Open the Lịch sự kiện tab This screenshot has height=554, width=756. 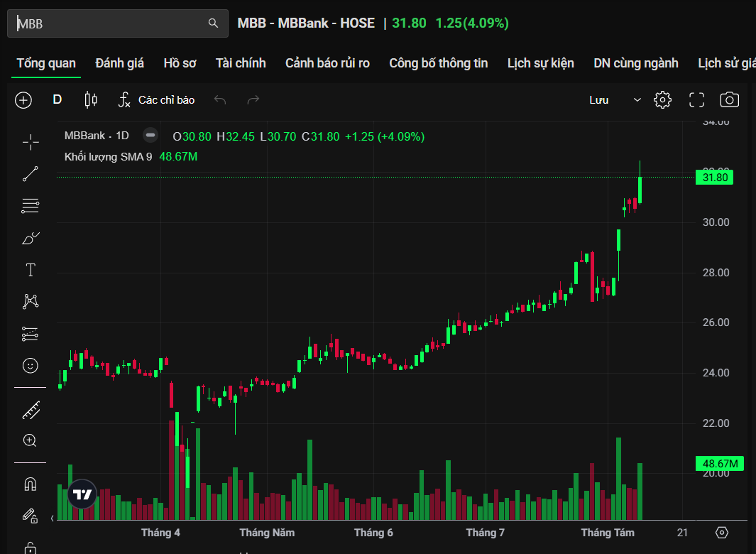click(x=540, y=63)
